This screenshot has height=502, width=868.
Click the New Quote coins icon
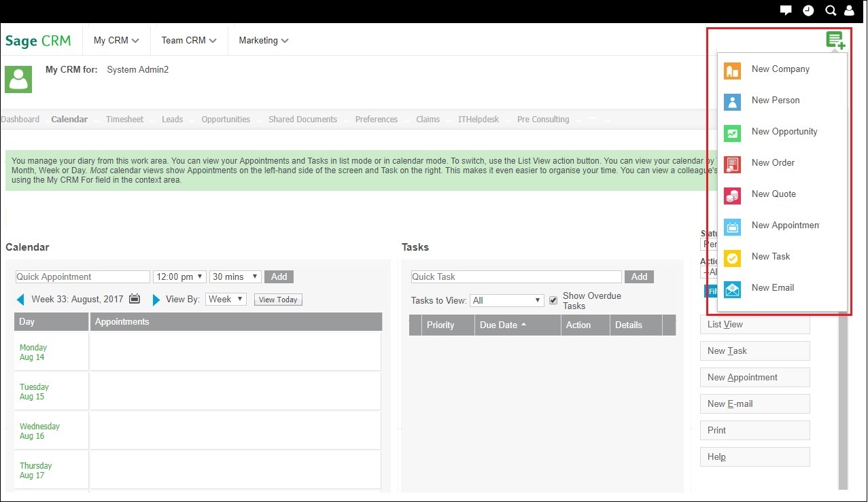pos(732,196)
